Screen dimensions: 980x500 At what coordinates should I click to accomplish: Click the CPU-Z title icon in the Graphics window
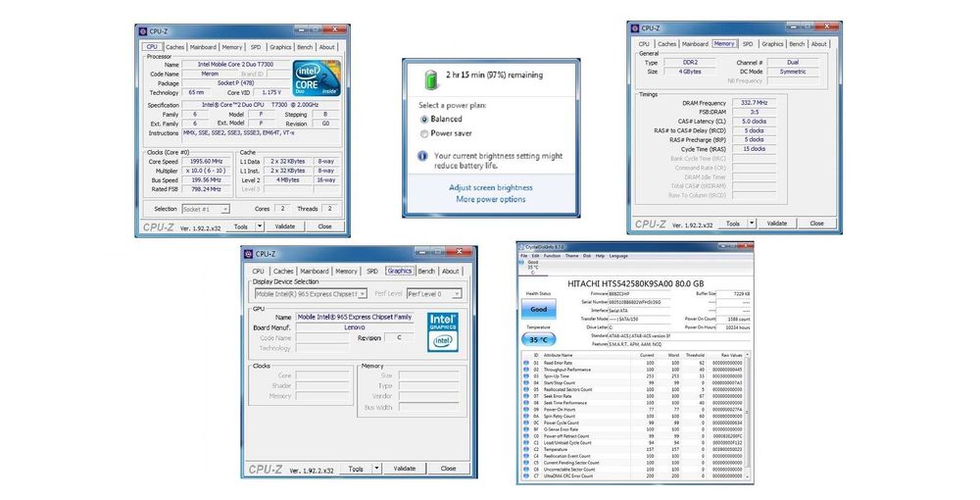[248, 254]
